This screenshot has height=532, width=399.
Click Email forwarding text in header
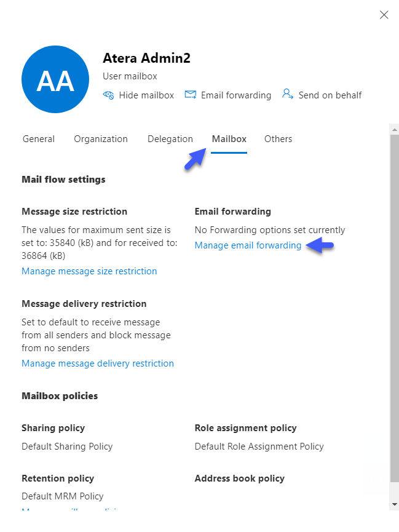(236, 95)
